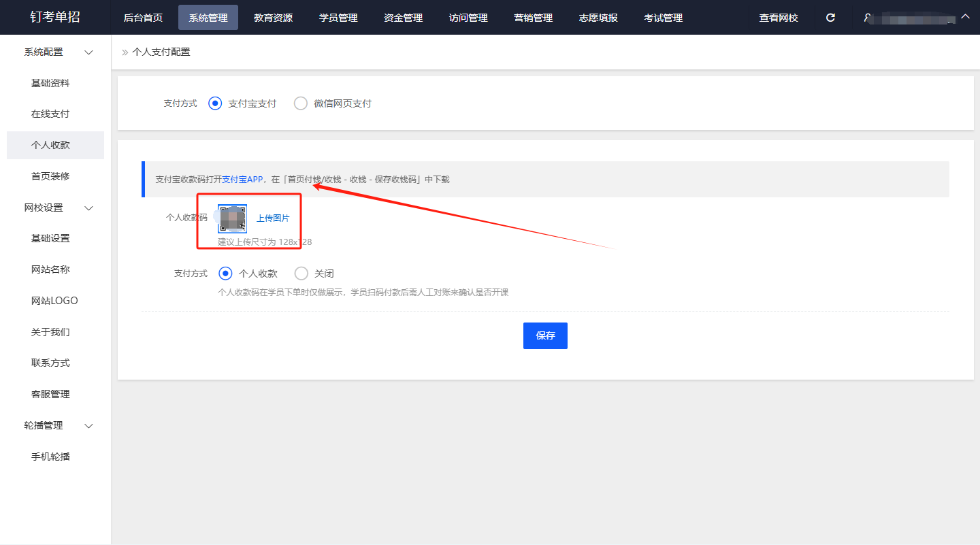Click the refresh icon in top bar
The image size is (980, 545).
[830, 18]
